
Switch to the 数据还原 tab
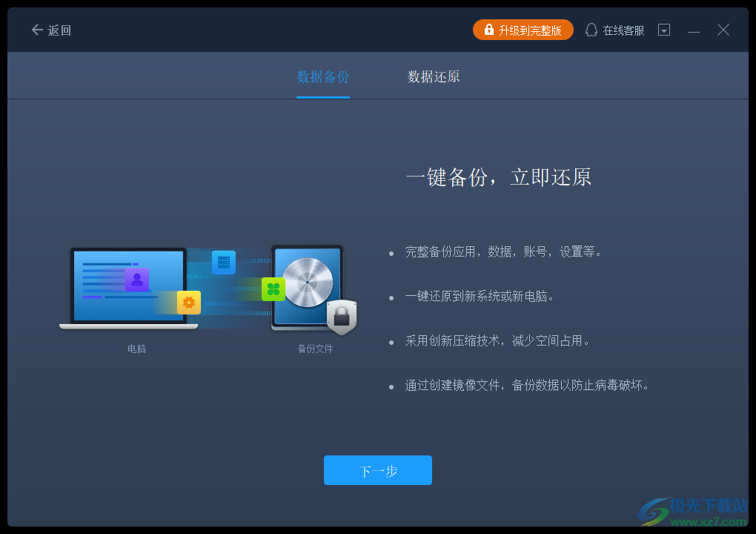[433, 76]
